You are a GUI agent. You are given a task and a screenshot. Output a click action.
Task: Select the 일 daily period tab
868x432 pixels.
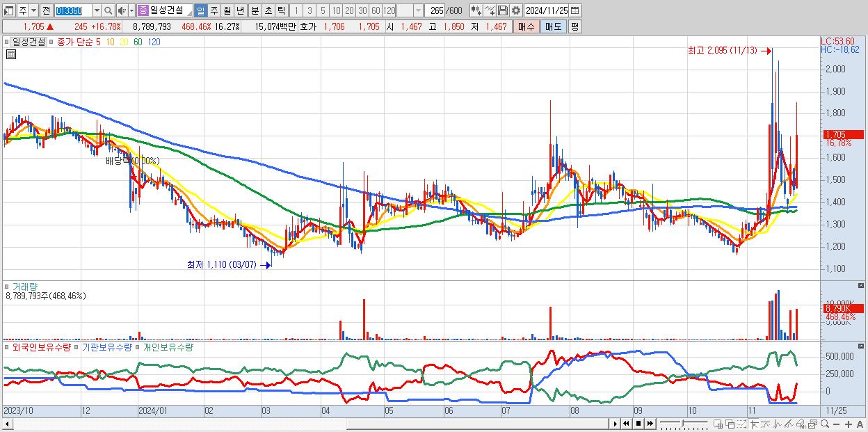click(x=200, y=11)
